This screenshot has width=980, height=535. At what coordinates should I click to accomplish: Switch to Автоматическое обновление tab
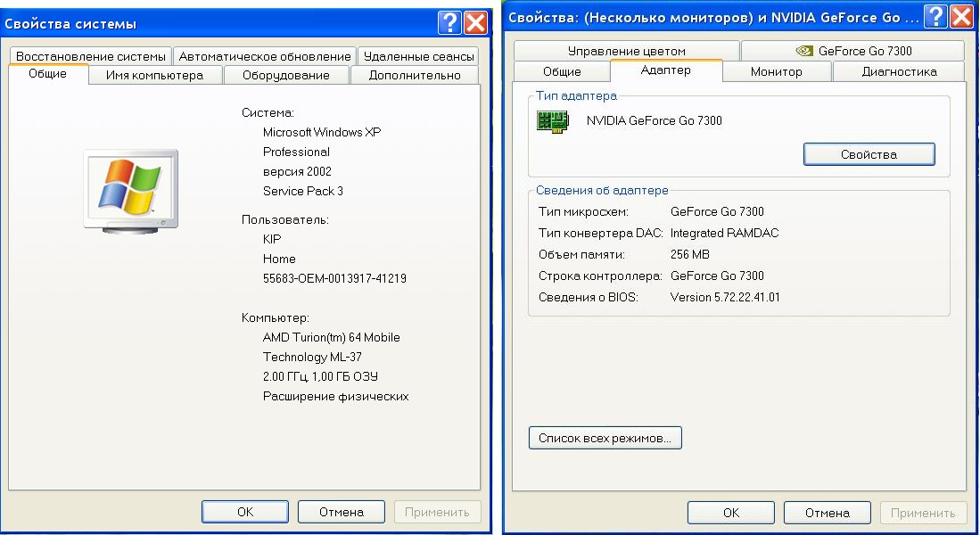[x=265, y=56]
